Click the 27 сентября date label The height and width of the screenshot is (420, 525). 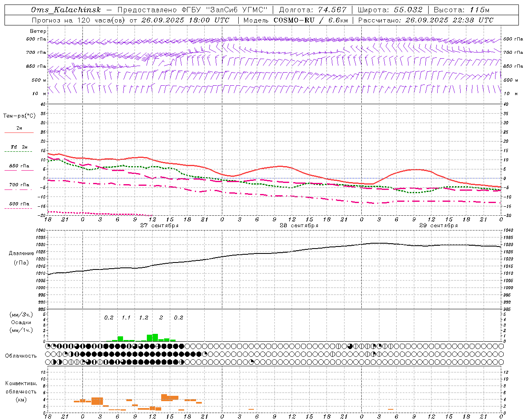[159, 226]
